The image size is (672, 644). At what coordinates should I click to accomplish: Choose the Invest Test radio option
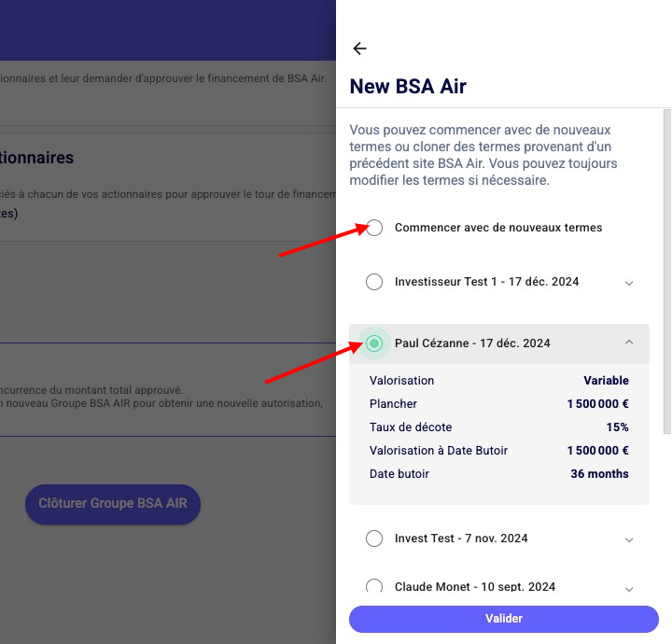click(x=374, y=539)
